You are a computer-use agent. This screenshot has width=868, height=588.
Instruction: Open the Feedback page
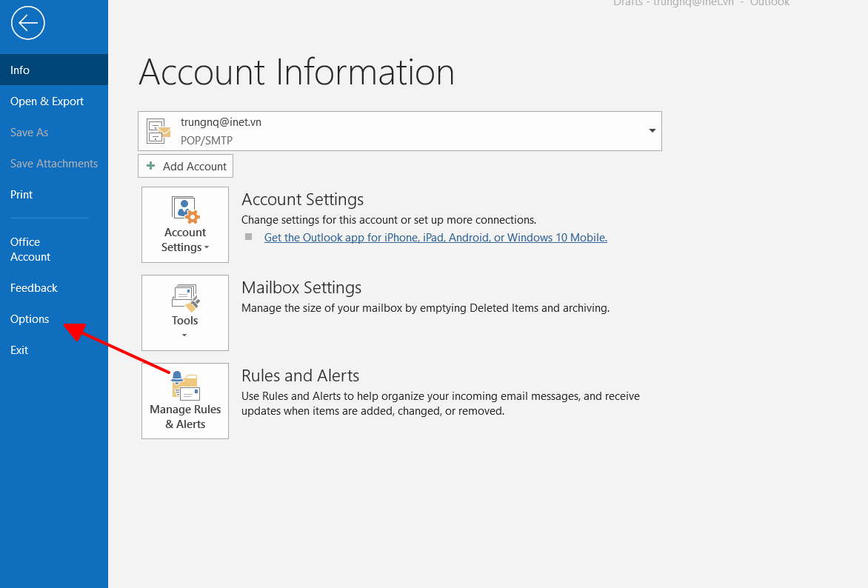(x=54, y=288)
